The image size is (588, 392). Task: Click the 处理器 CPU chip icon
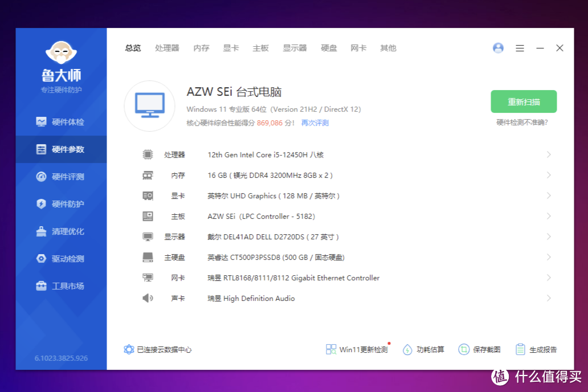point(148,154)
